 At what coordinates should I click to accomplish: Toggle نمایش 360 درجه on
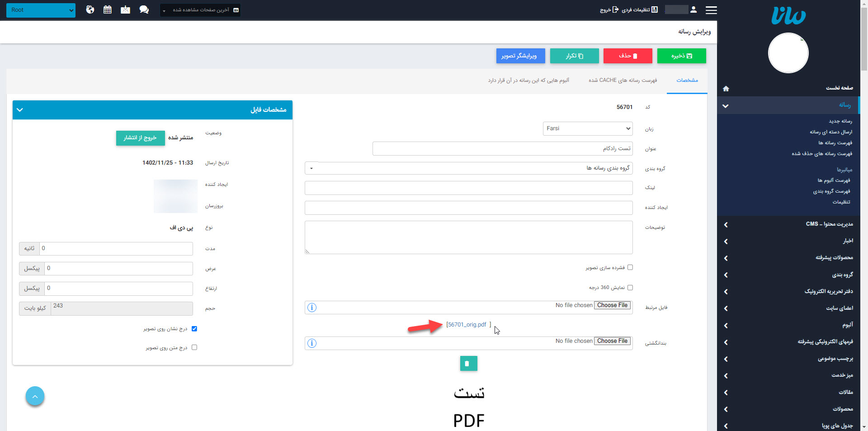630,287
